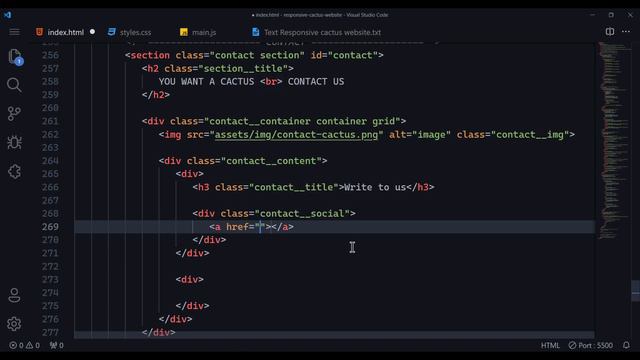Click line number 273 in gutter
This screenshot has width=640, height=360.
click(x=50, y=280)
